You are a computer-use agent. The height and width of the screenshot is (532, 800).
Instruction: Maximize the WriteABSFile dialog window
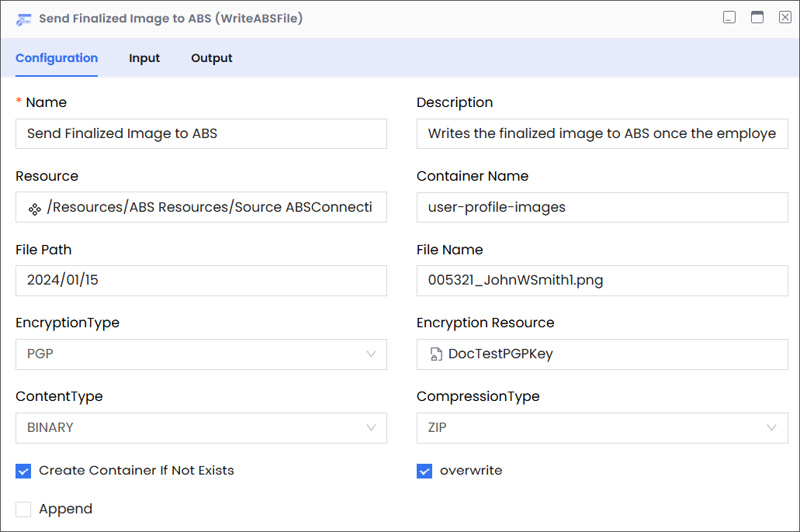(x=757, y=18)
